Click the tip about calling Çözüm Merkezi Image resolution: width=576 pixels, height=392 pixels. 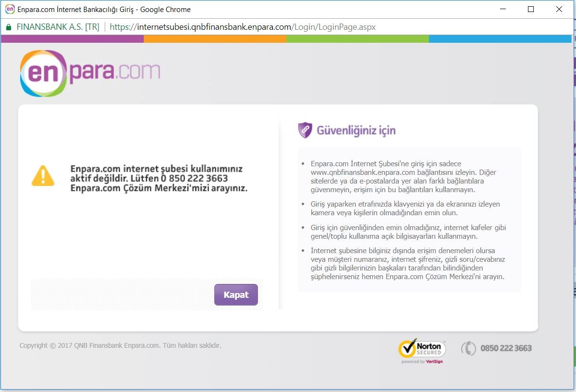click(x=408, y=263)
